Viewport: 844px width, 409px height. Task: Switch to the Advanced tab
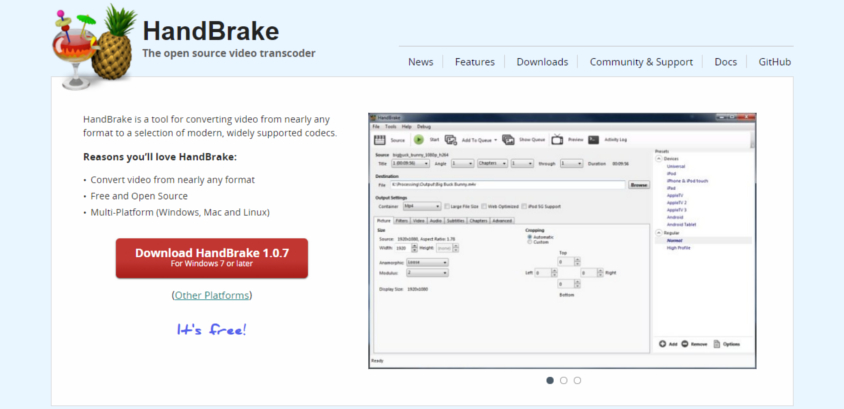pos(502,221)
